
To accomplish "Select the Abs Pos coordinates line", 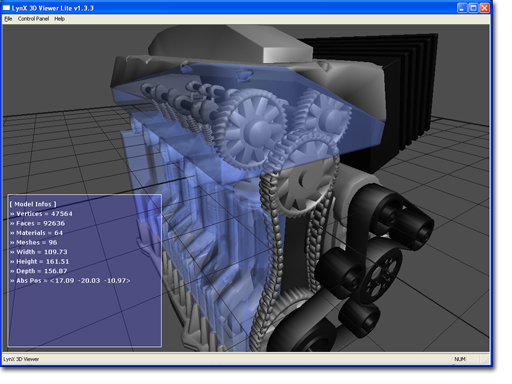I will [70, 281].
